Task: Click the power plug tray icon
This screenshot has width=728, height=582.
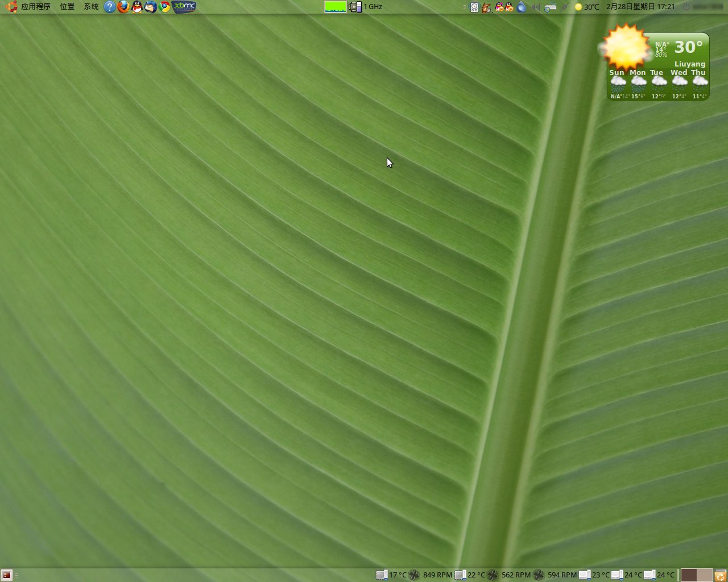Action: tap(565, 7)
